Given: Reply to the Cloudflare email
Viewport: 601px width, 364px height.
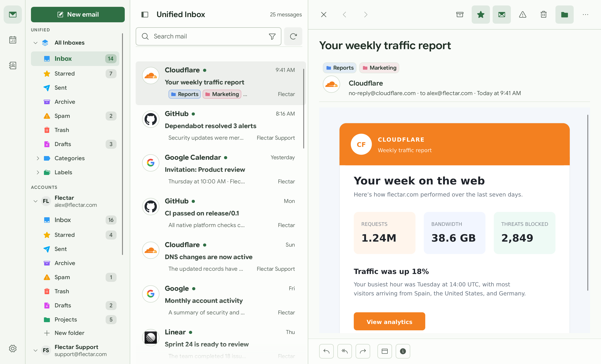Looking at the screenshot, I should click(326, 351).
